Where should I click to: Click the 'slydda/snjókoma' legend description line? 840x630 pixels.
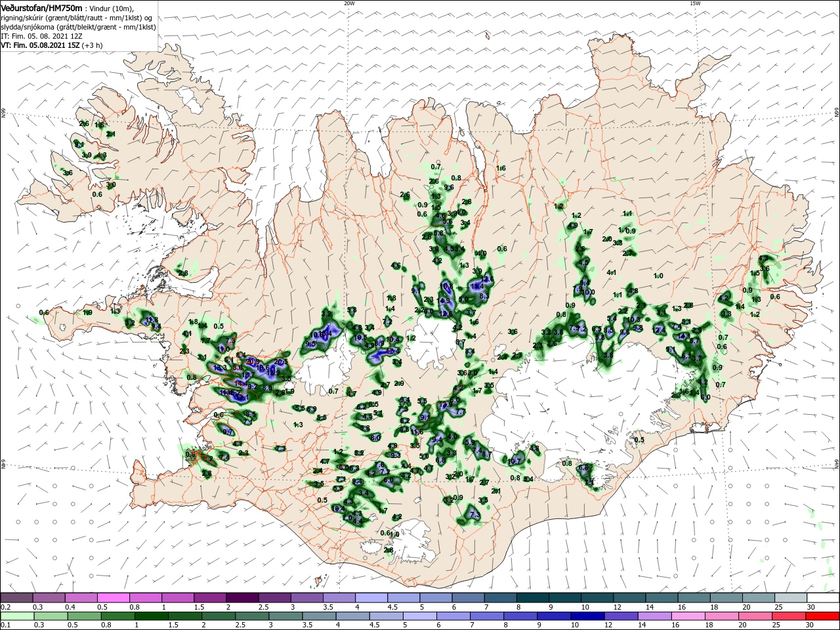point(77,27)
